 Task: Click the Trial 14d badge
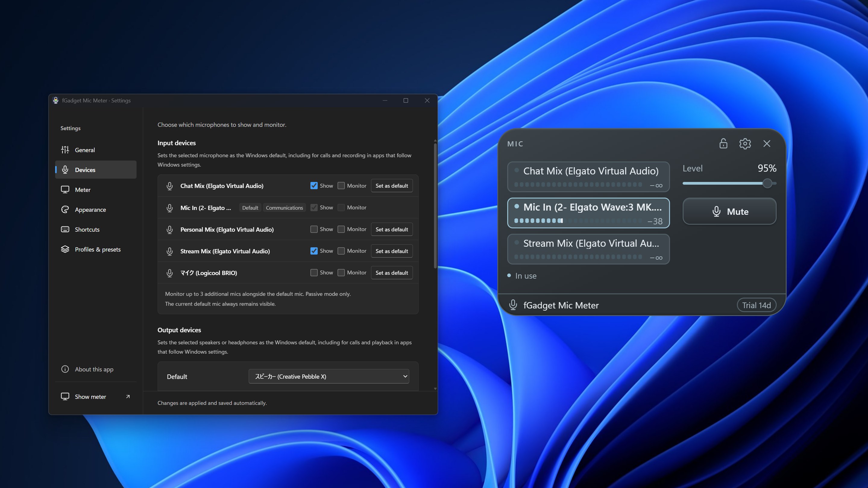756,305
